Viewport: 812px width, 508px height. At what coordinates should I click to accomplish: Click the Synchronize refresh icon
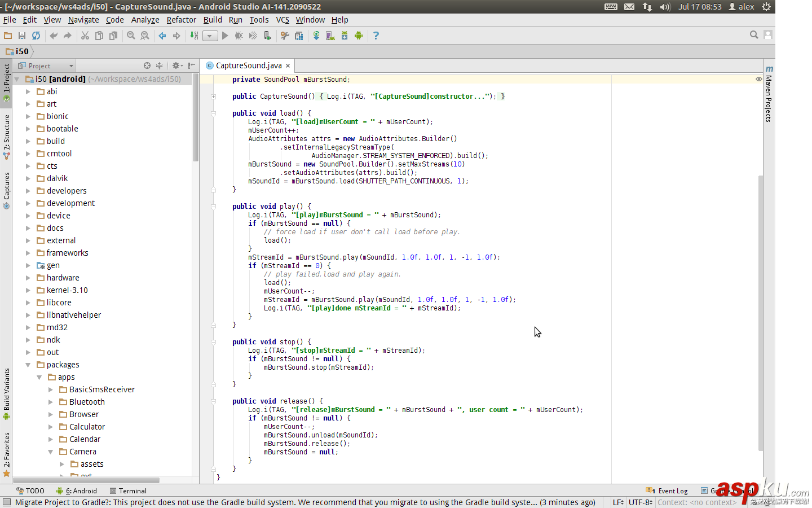click(x=36, y=36)
